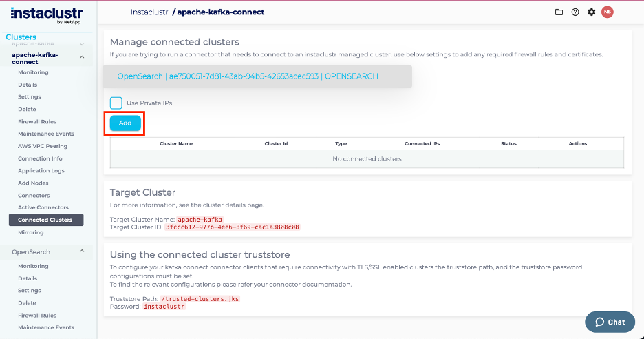Open AWS VPC Peering page
The image size is (644, 339).
pyautogui.click(x=44, y=146)
